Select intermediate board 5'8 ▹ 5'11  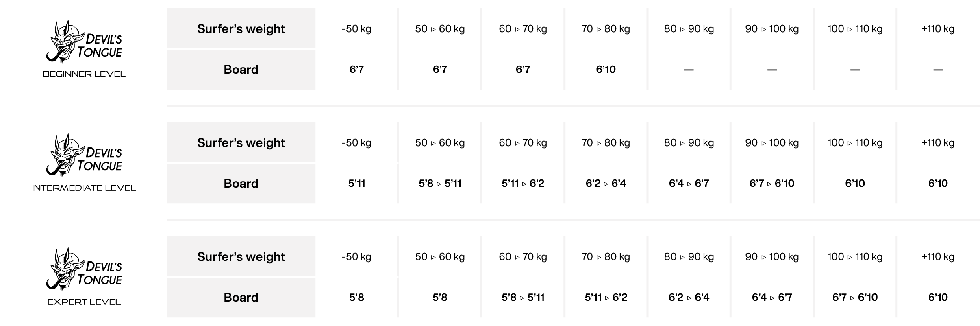click(440, 184)
